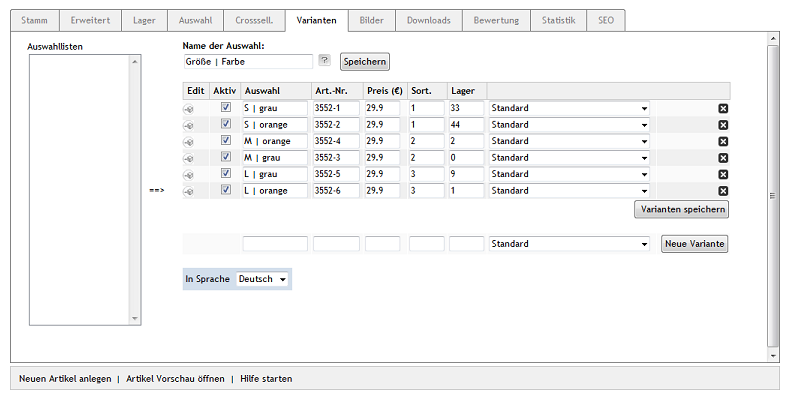Expand Standard dropdown in S | orange row

pyautogui.click(x=569, y=125)
